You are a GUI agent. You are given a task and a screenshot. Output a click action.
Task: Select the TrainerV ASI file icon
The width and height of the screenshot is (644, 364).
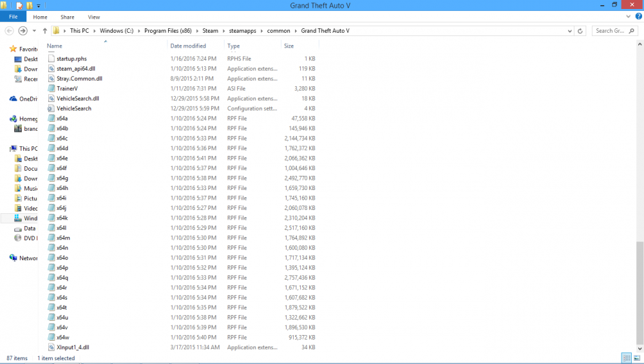coord(51,88)
